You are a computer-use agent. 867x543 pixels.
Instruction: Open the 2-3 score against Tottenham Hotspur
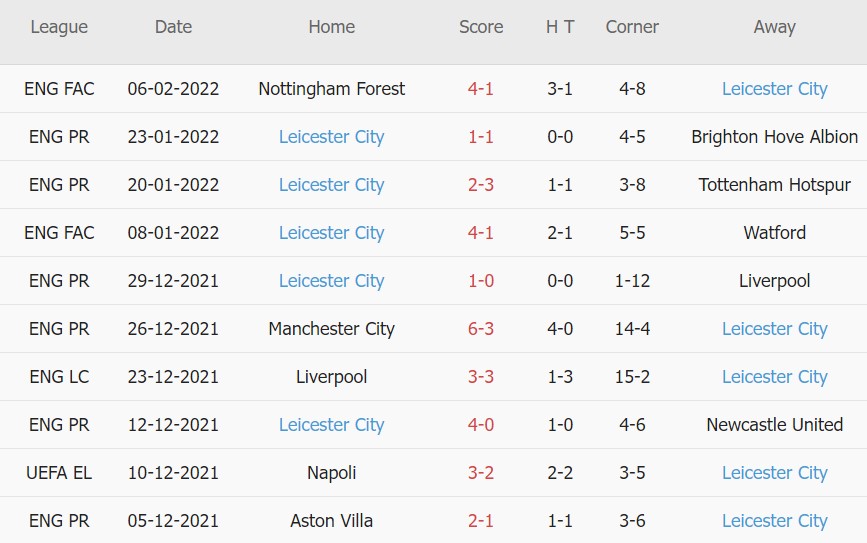[x=481, y=185]
